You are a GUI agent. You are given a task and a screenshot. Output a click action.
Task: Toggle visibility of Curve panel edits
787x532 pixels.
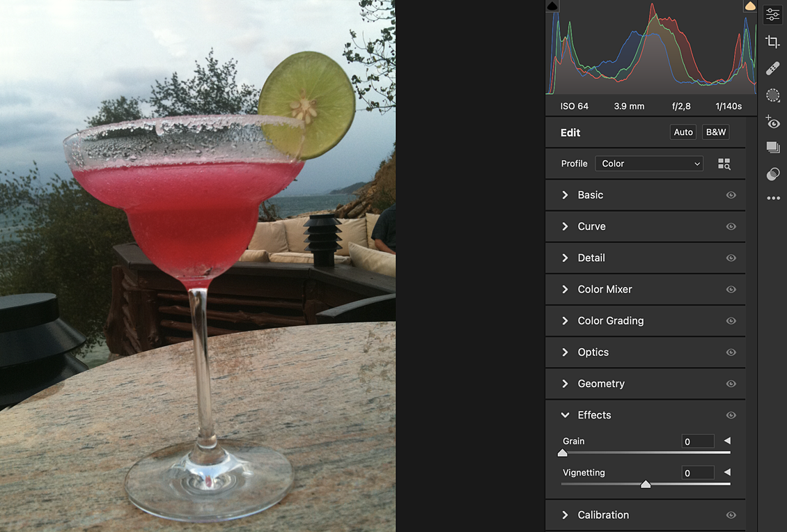pyautogui.click(x=731, y=227)
